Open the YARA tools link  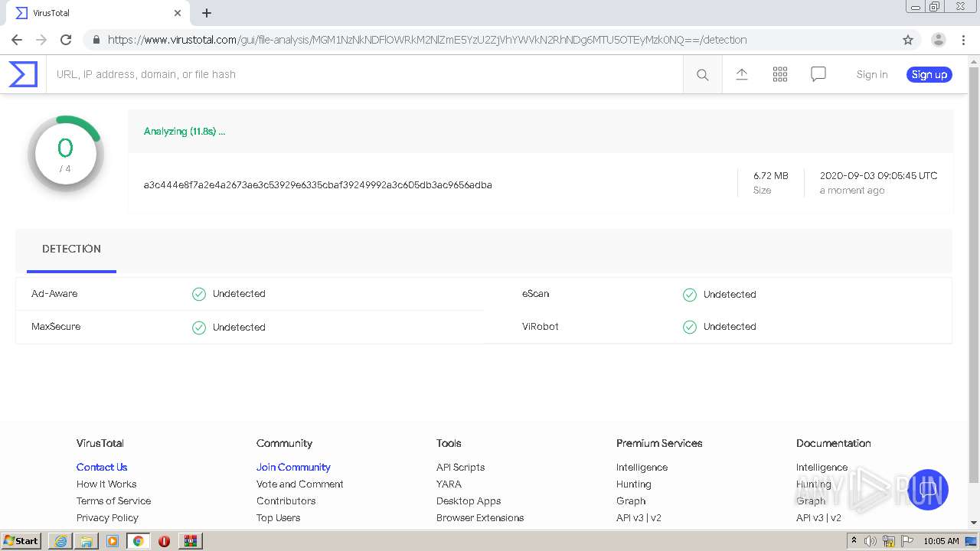[x=449, y=484]
